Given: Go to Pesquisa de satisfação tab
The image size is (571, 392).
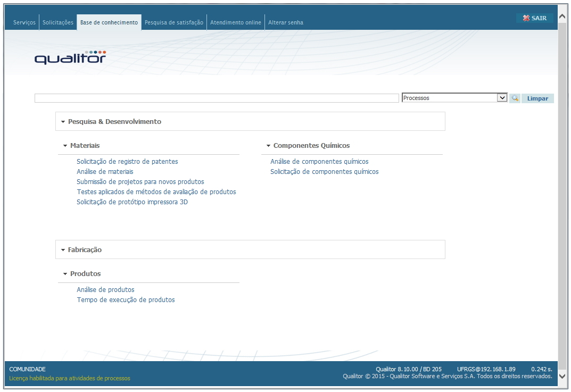Looking at the screenshot, I should point(174,22).
